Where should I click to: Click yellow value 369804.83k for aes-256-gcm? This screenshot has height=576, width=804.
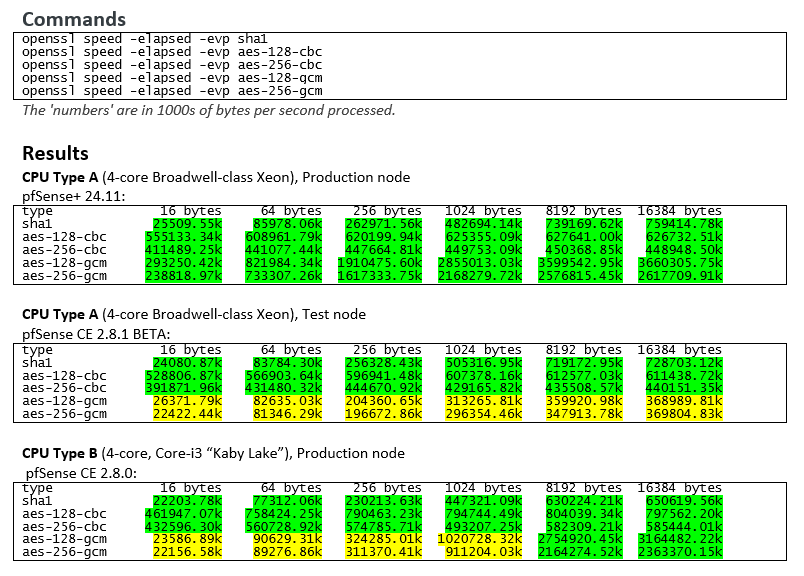pos(684,414)
